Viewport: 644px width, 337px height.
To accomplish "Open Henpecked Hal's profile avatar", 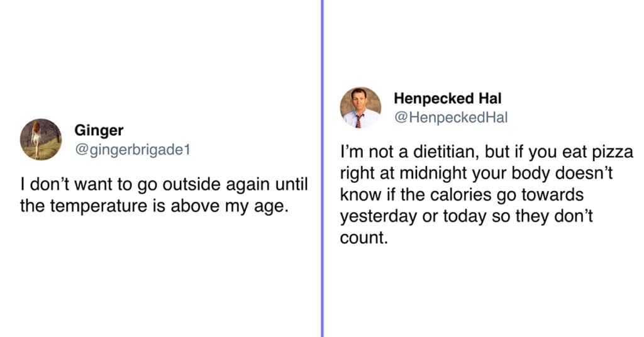I will (x=360, y=108).
